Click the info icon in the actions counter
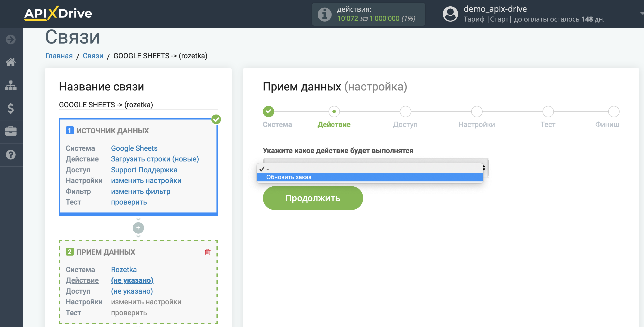Viewport: 644px width, 327px height. coord(324,14)
